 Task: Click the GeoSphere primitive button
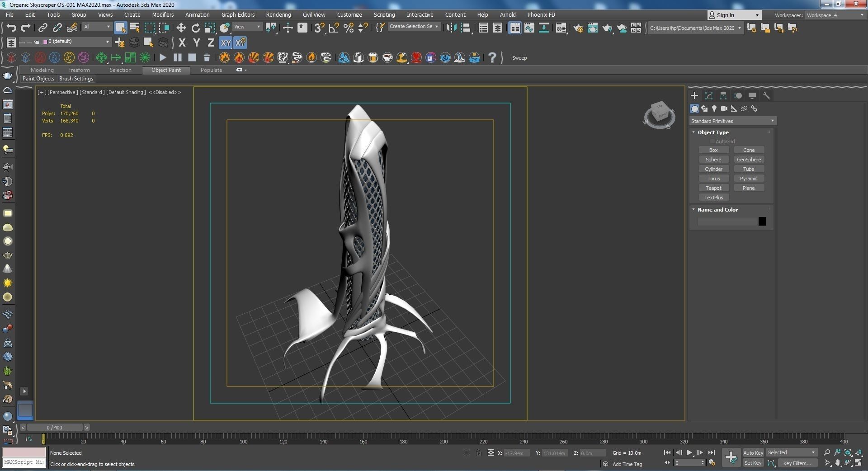click(749, 160)
